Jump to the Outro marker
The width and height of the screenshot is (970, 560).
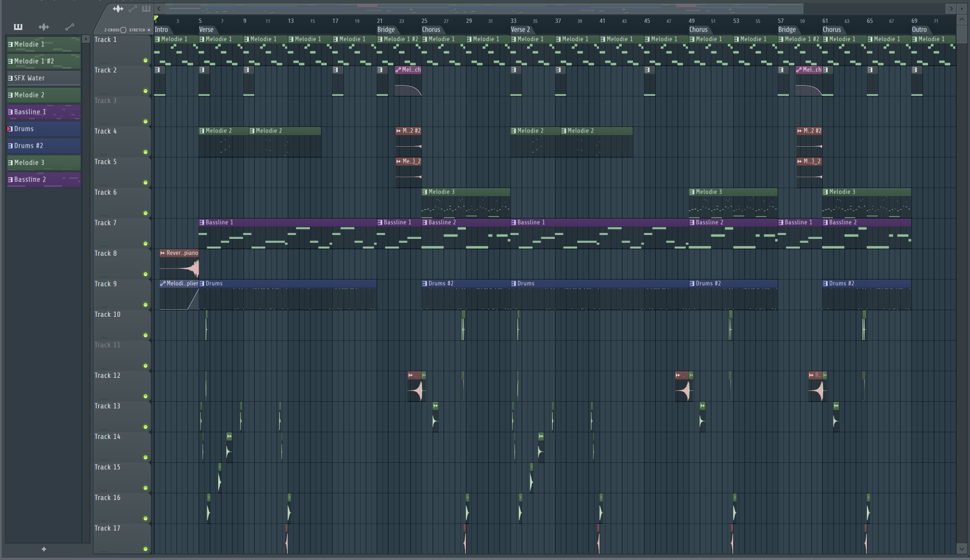[919, 30]
